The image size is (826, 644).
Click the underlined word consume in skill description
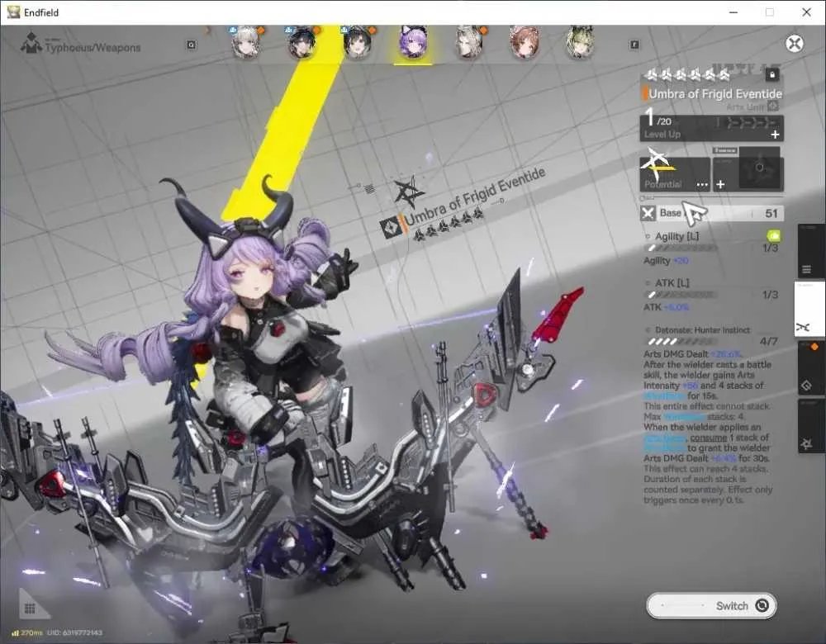pyautogui.click(x=709, y=438)
